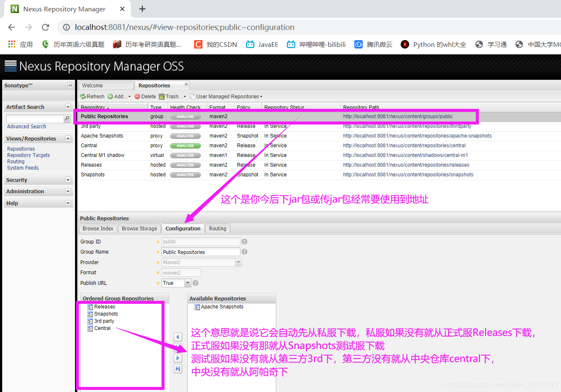Click the artifact search magnifier icon
Image resolution: width=561 pixels, height=392 pixels.
pyautogui.click(x=67, y=119)
